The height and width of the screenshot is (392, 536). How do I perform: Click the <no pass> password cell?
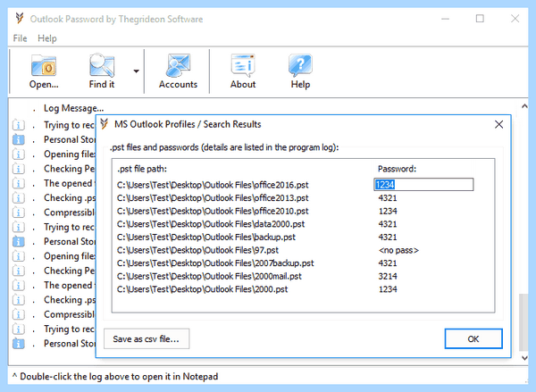tap(398, 250)
